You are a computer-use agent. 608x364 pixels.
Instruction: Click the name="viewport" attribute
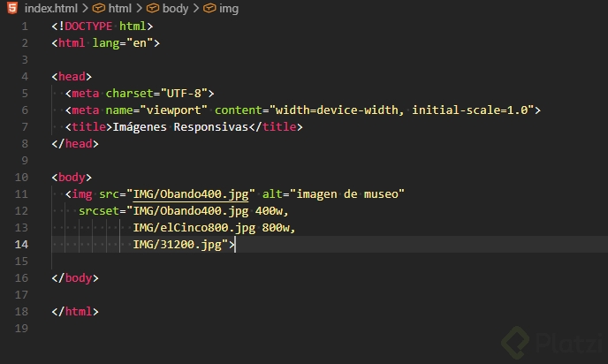[156, 110]
